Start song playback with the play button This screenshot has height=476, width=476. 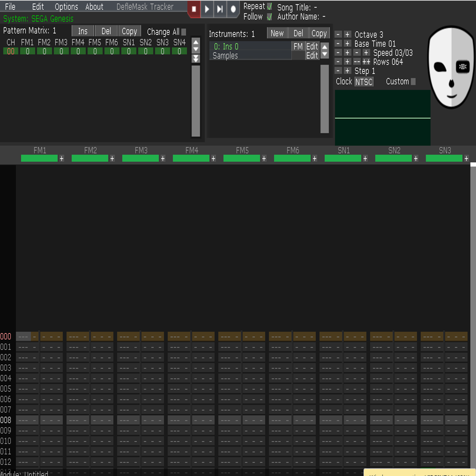(207, 9)
